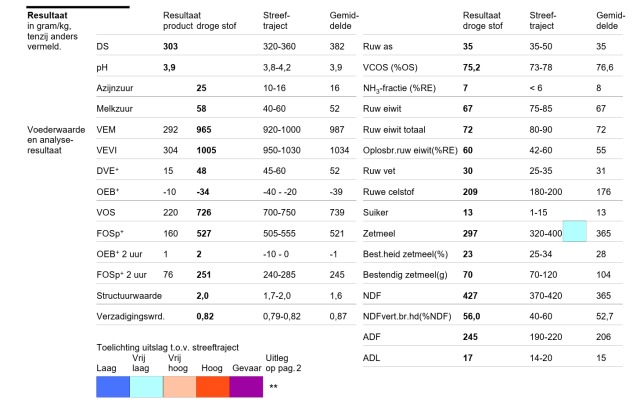Click the cyan indicator beside Zetmeel
The width and height of the screenshot is (640, 404).
coord(575,231)
